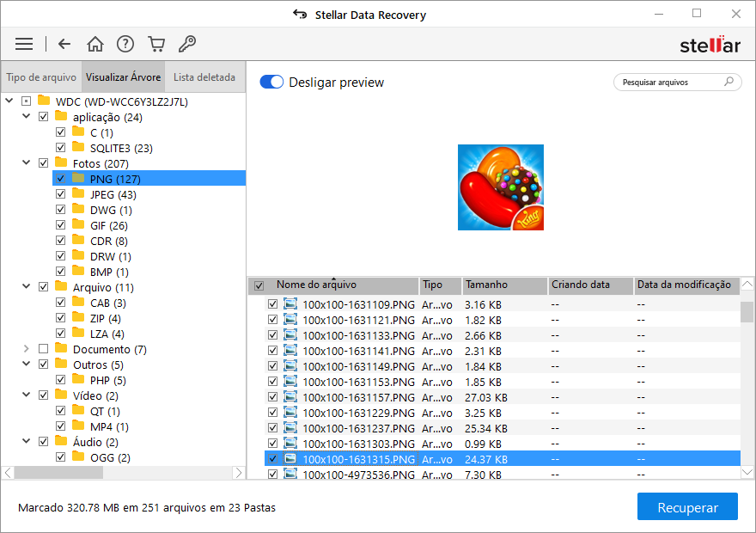This screenshot has width=756, height=533.
Task: Select the Visualizar Árvore tab
Action: pos(124,77)
